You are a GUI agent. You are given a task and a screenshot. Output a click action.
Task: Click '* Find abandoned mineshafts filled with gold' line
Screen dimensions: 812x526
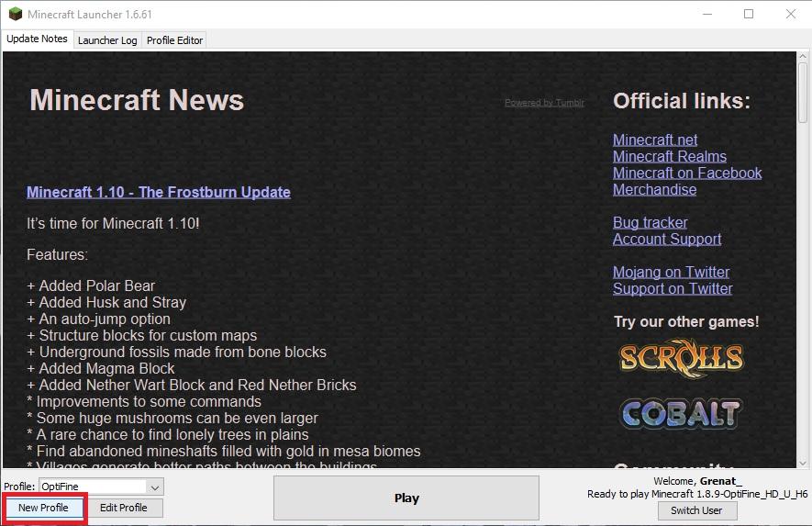tap(224, 452)
